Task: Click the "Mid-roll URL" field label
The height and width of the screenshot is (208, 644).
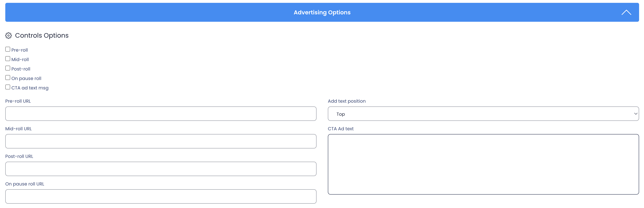Action: 19,129
